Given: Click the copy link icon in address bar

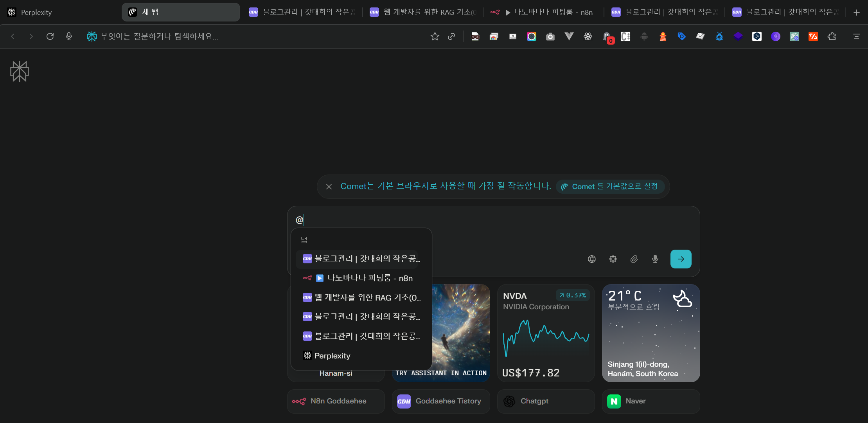Looking at the screenshot, I should click(x=451, y=36).
